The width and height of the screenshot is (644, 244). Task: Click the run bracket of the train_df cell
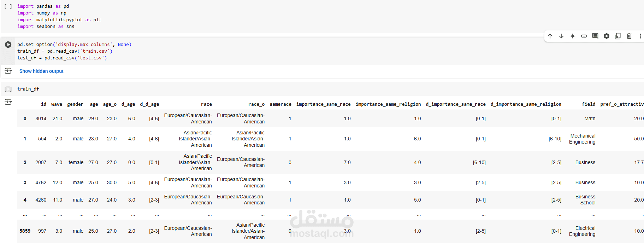8,89
